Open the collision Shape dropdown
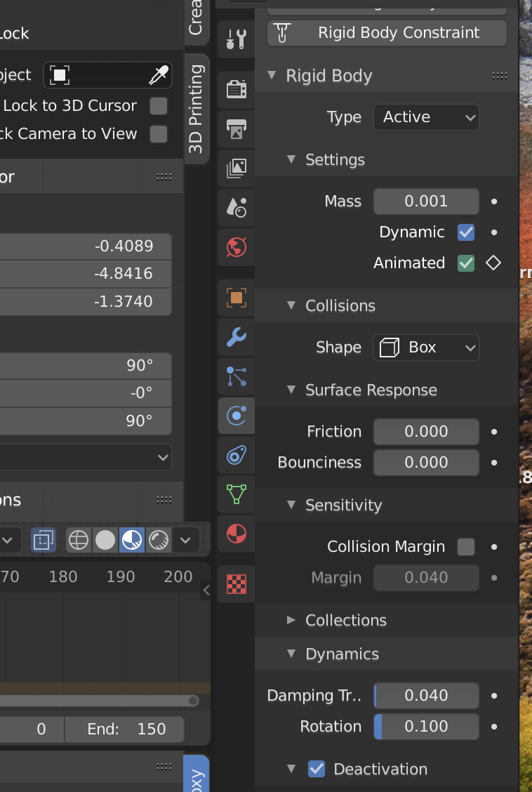The width and height of the screenshot is (532, 792). [x=426, y=348]
